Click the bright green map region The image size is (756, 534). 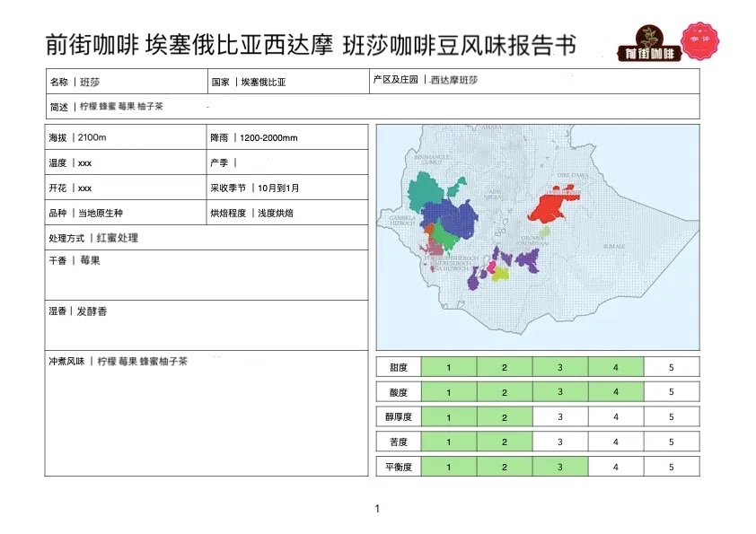[x=444, y=236]
